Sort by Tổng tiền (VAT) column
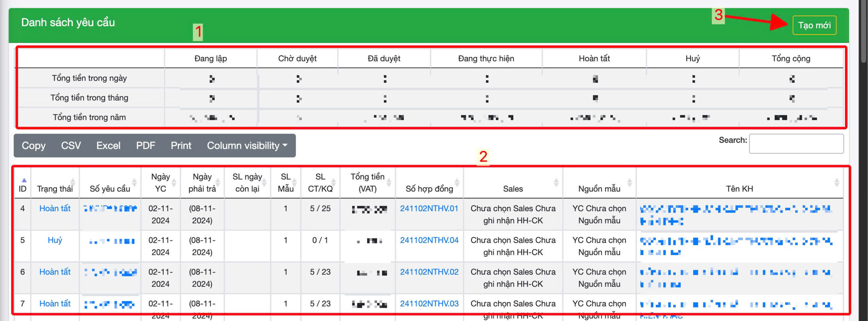The height and width of the screenshot is (321, 868). pos(368,183)
